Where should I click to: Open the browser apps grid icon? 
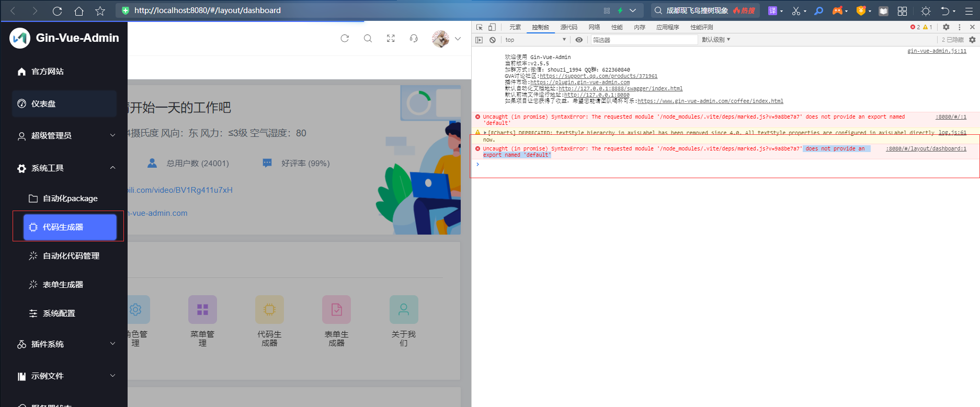pyautogui.click(x=902, y=11)
